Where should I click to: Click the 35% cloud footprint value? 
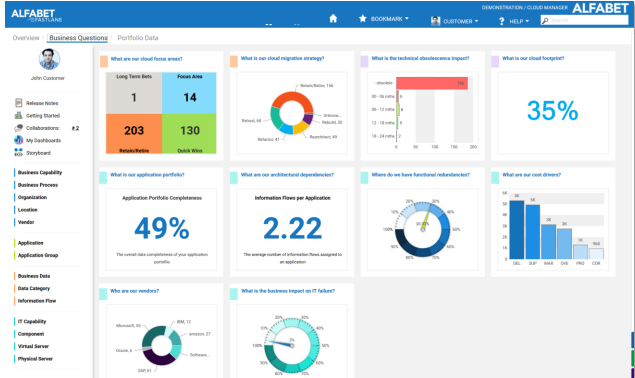(x=552, y=111)
